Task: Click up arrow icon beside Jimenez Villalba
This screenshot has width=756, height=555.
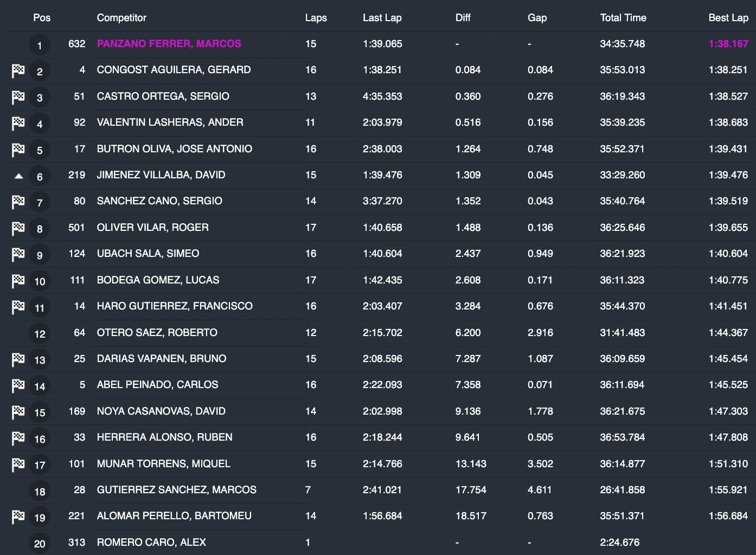Action: tap(18, 176)
